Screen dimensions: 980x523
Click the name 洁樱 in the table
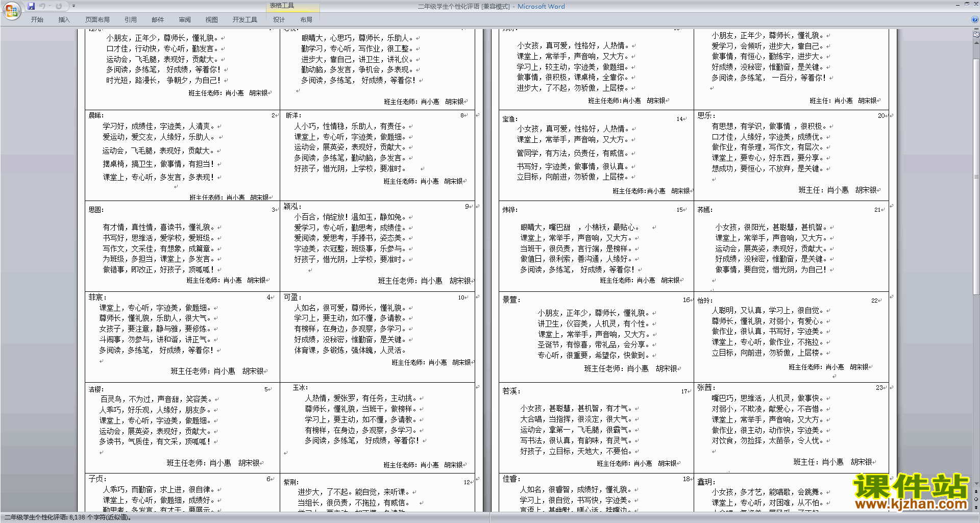[95, 389]
